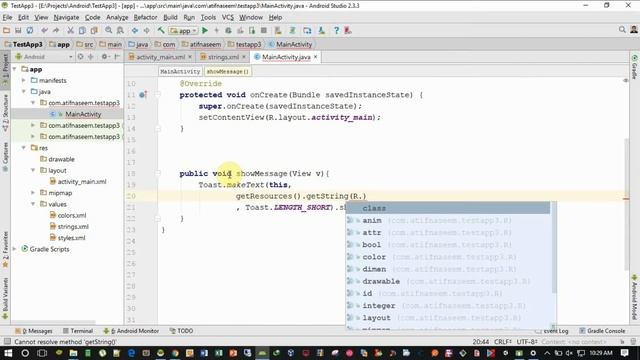Open the Navigate menu
Viewport: 640px width, 360px height.
point(66,18)
